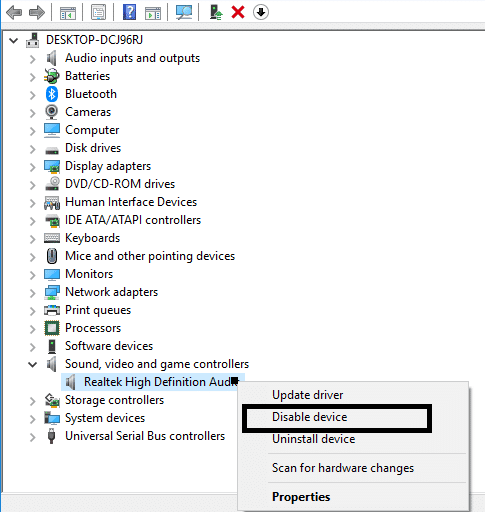Screen dimensions: 485x512
Task: Select the System devices label
Action: tap(105, 418)
